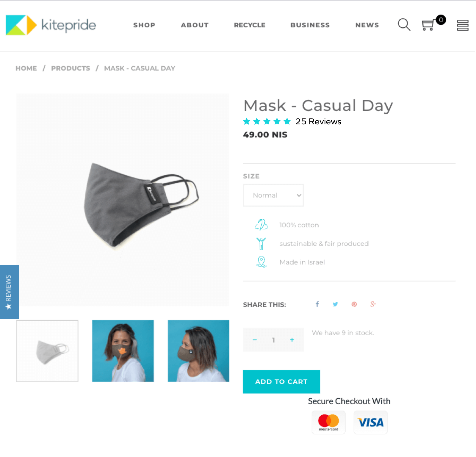Select thumbnail of woman wearing orange-logo mask
This screenshot has width=476, height=457.
[123, 351]
